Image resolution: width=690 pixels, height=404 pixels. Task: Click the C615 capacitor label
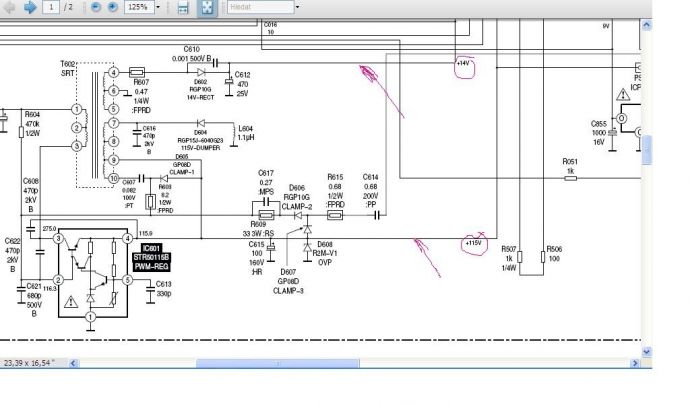click(x=256, y=244)
